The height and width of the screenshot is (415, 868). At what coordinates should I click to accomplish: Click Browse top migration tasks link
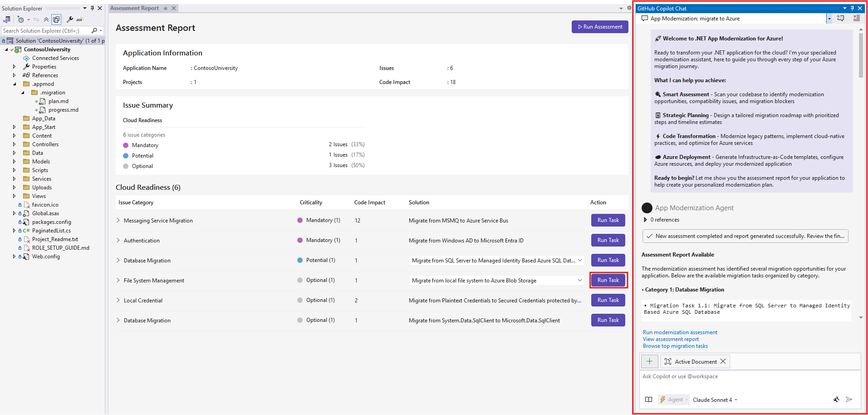[x=675, y=346]
